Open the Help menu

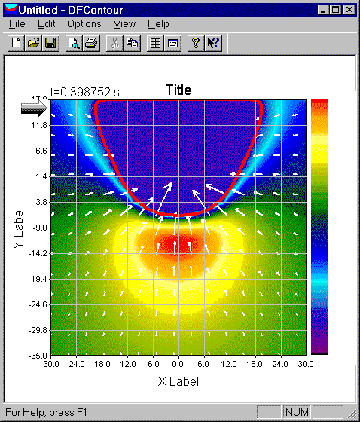coord(158,24)
